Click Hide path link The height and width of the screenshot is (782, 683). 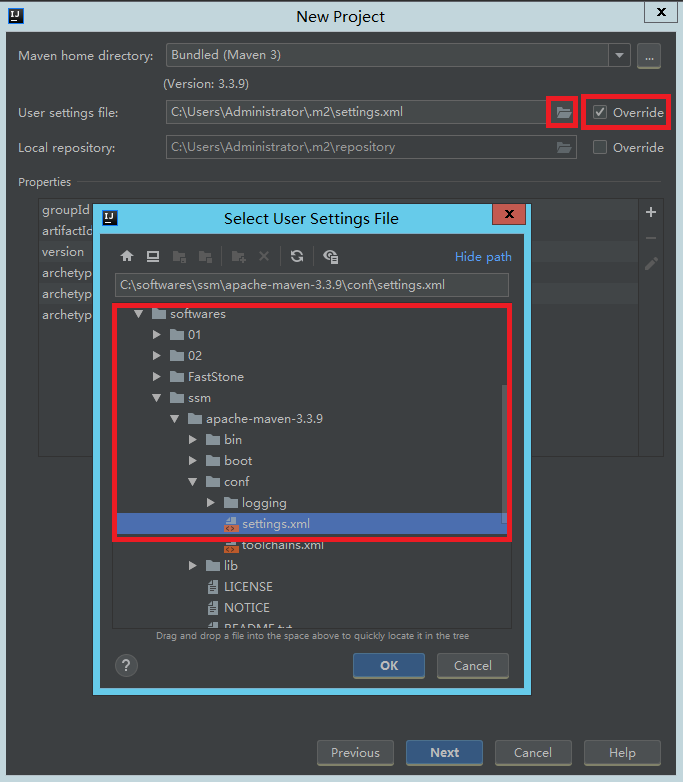[x=483, y=256]
